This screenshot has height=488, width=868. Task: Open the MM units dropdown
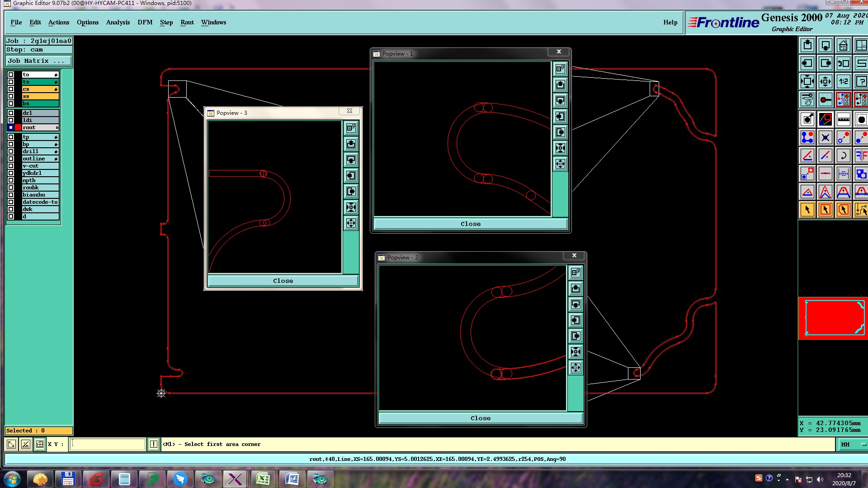click(853, 445)
